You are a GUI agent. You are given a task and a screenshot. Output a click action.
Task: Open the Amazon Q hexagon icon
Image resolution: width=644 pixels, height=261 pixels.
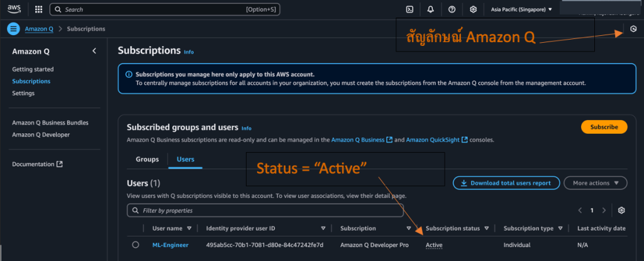633,29
